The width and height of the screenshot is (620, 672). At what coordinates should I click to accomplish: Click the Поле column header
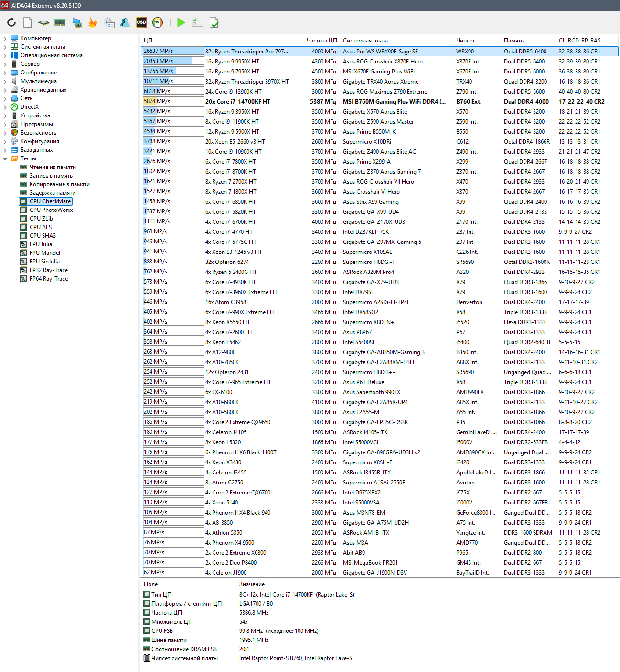coord(189,584)
